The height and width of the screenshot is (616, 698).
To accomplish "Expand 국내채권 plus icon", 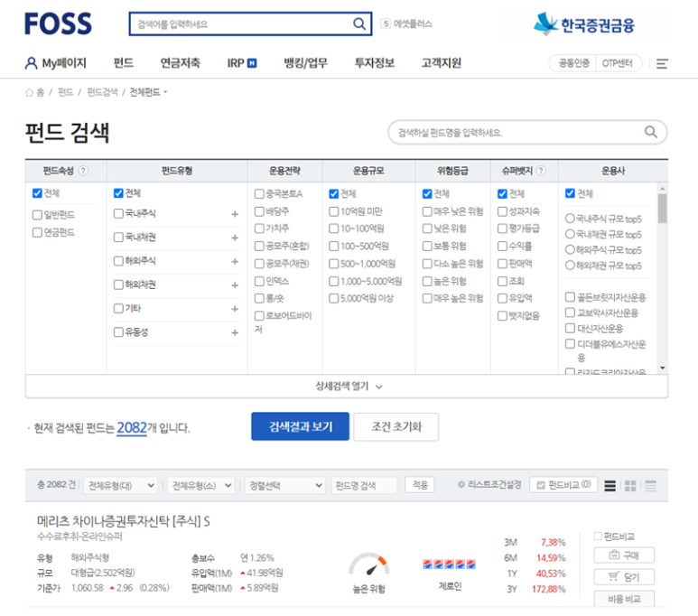I will coord(235,238).
